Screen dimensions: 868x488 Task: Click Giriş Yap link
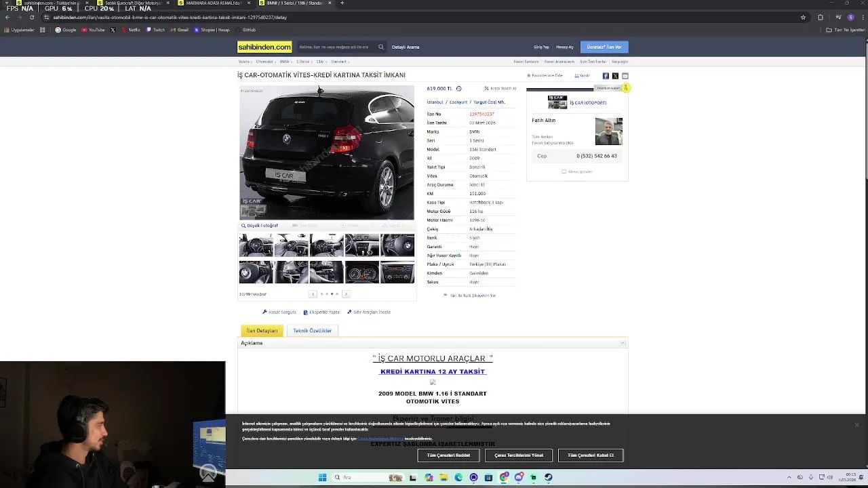click(541, 47)
